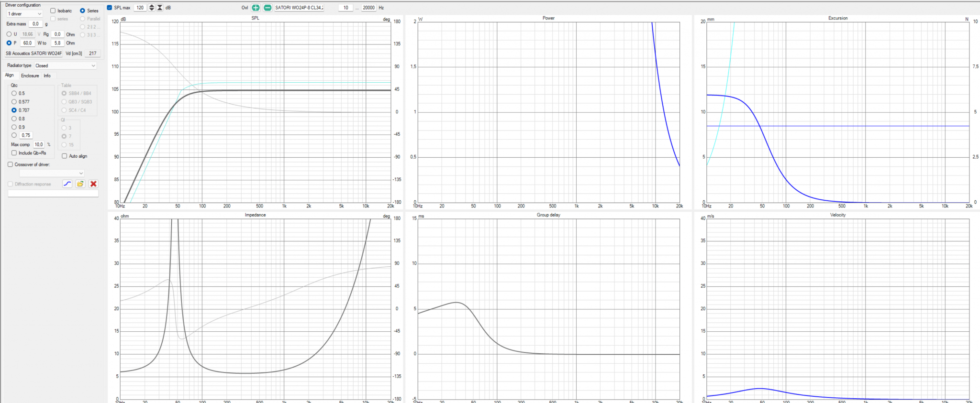Click the overlay name field SATORI WO24P-8
980x403 pixels.
click(299, 8)
